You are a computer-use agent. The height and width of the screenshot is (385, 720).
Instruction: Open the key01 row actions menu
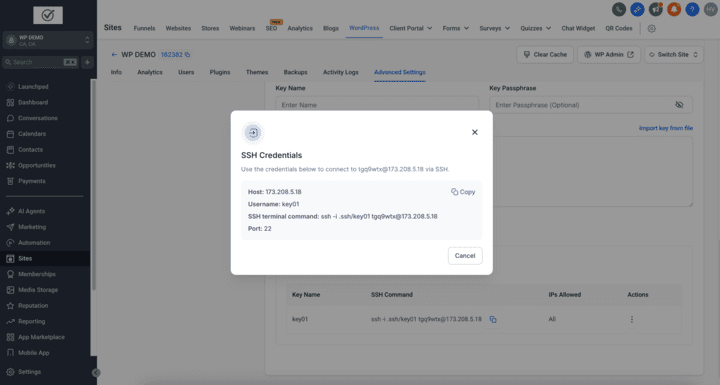[632, 319]
